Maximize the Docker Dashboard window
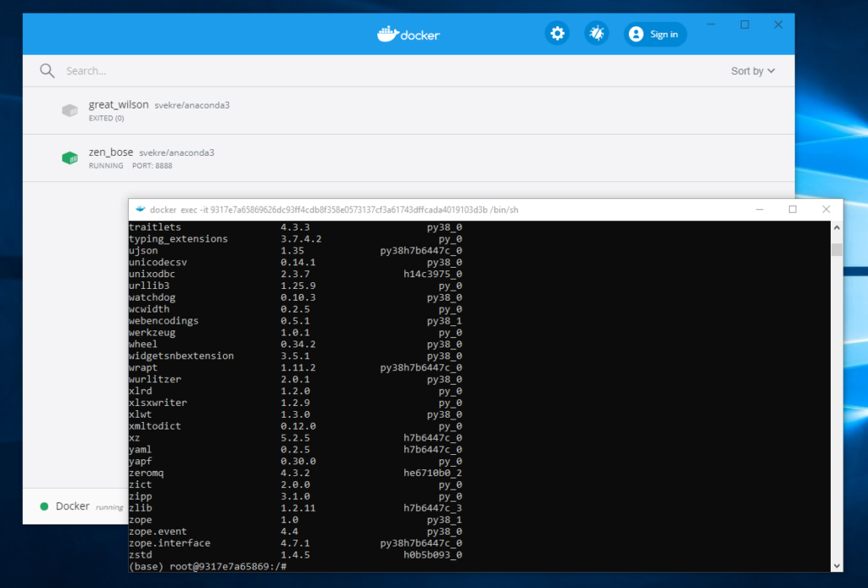This screenshot has width=868, height=588. pyautogui.click(x=744, y=25)
